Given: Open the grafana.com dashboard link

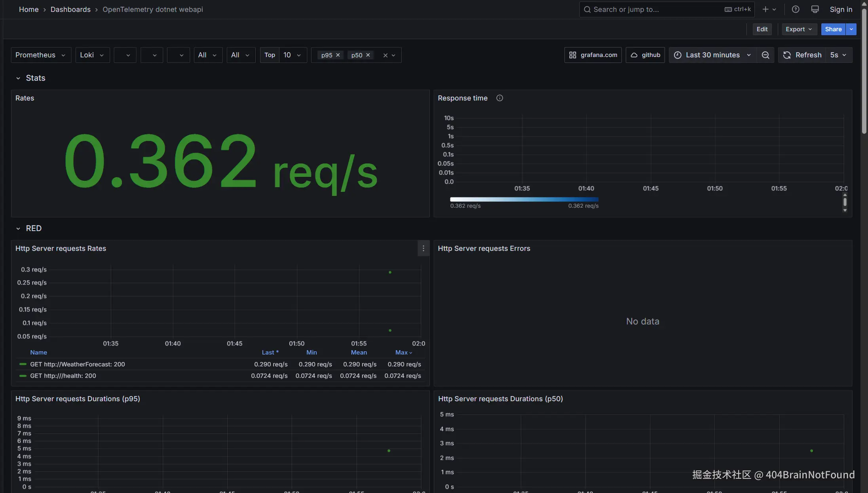Looking at the screenshot, I should coord(593,55).
